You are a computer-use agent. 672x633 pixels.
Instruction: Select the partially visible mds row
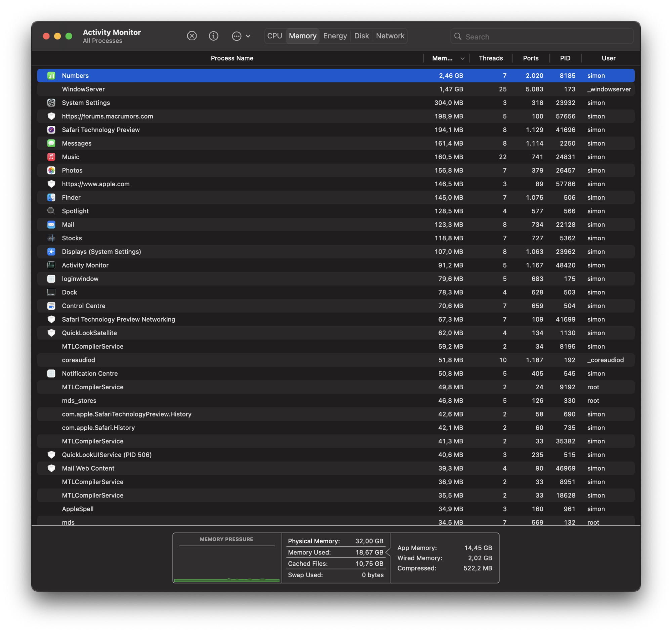click(336, 521)
